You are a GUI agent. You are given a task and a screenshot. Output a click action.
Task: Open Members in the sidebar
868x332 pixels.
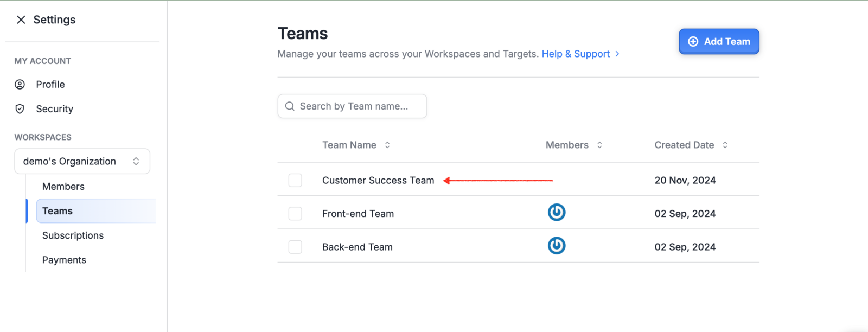63,186
